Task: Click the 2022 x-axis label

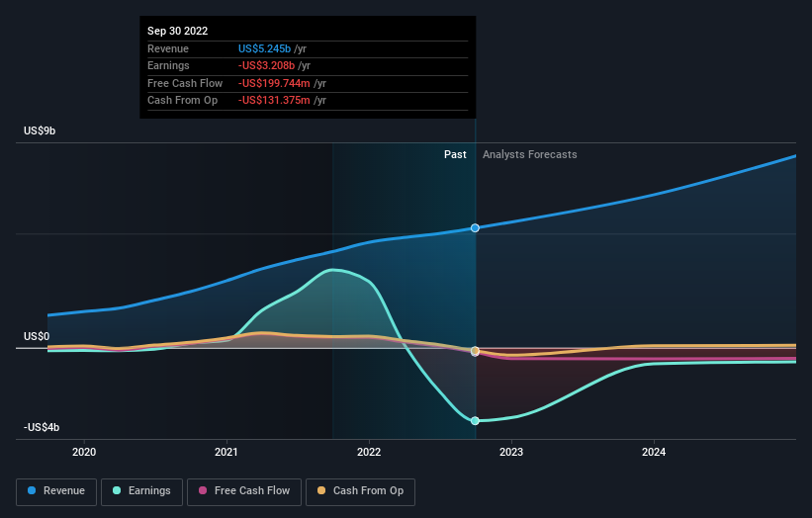Action: tap(369, 453)
